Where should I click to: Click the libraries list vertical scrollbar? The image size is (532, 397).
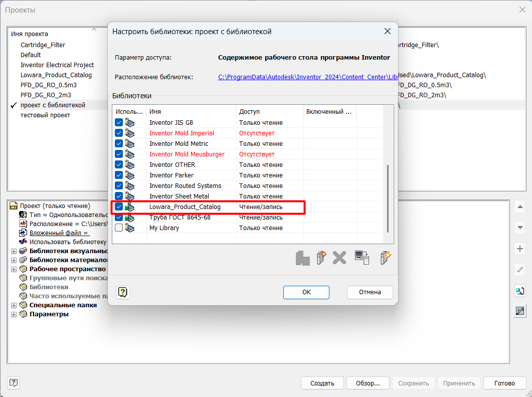click(x=388, y=198)
